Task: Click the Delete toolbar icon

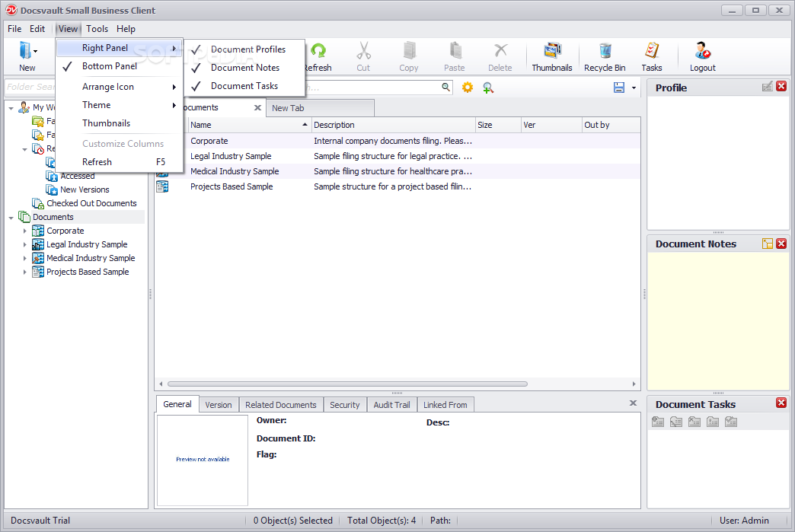Action: (x=500, y=51)
